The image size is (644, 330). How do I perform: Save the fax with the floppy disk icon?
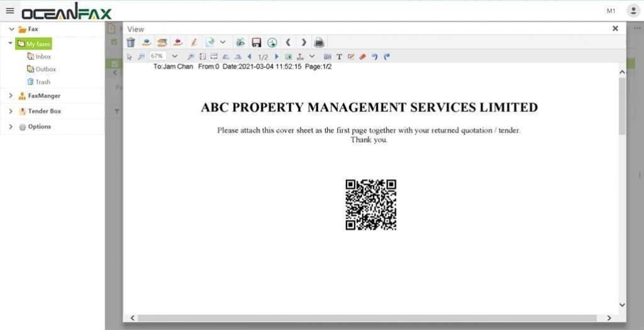pyautogui.click(x=256, y=42)
